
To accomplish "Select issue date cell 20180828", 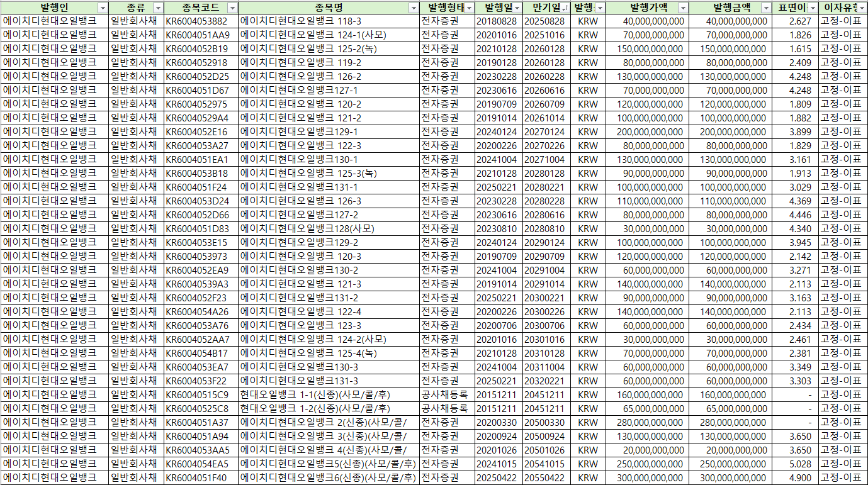I will point(499,21).
